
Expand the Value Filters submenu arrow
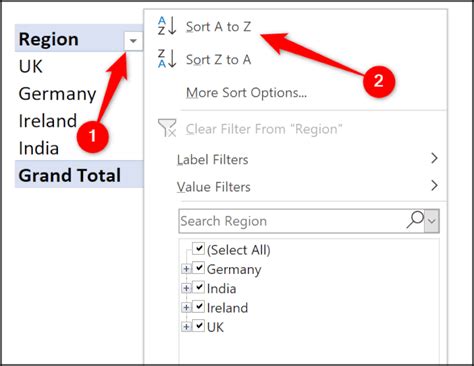(x=434, y=185)
